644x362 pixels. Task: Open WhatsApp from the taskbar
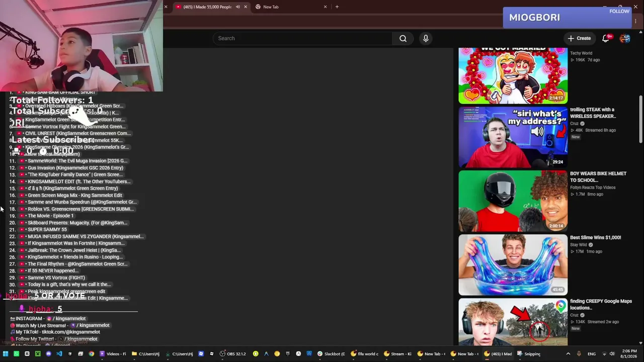pos(16,354)
